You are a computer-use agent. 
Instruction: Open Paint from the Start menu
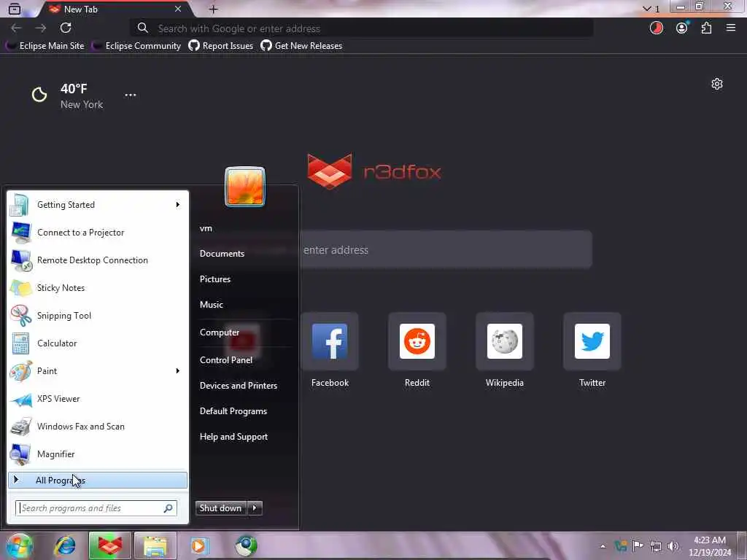click(98, 371)
